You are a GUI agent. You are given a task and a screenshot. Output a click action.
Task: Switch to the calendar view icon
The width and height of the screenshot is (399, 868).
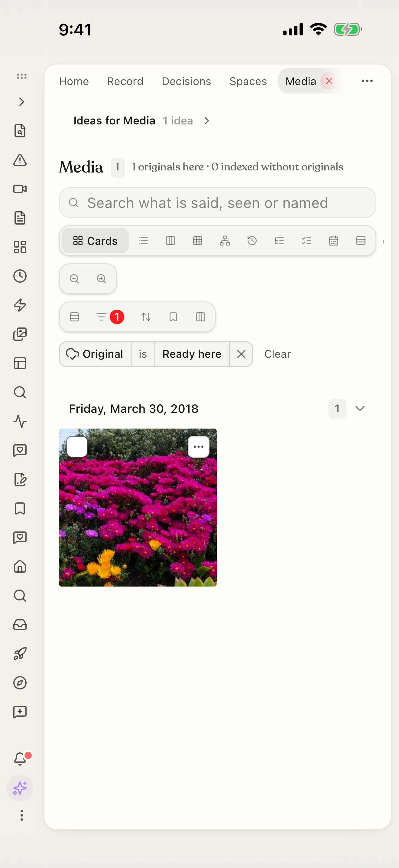click(333, 241)
